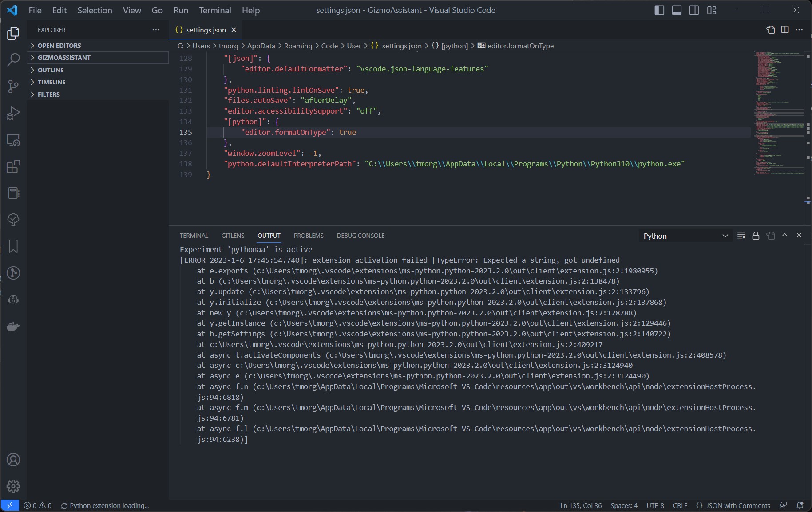The image size is (812, 512).
Task: Close the settings.json tab
Action: coord(234,30)
